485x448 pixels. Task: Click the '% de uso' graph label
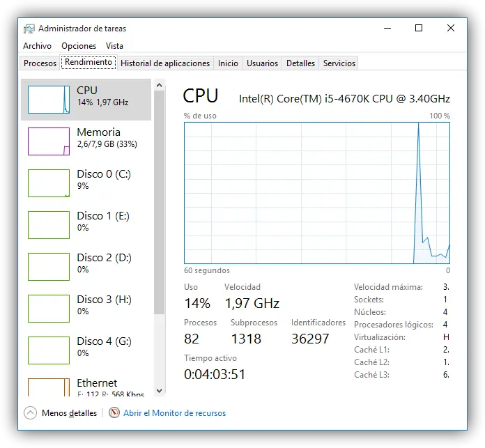click(200, 116)
